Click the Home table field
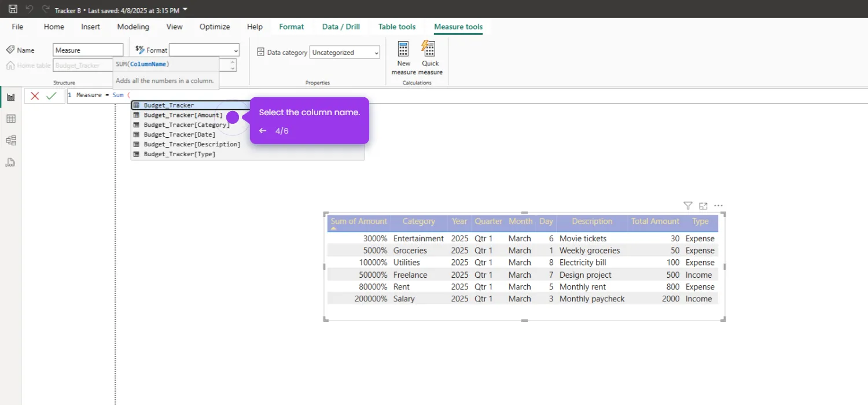This screenshot has width=868, height=405. 83,65
